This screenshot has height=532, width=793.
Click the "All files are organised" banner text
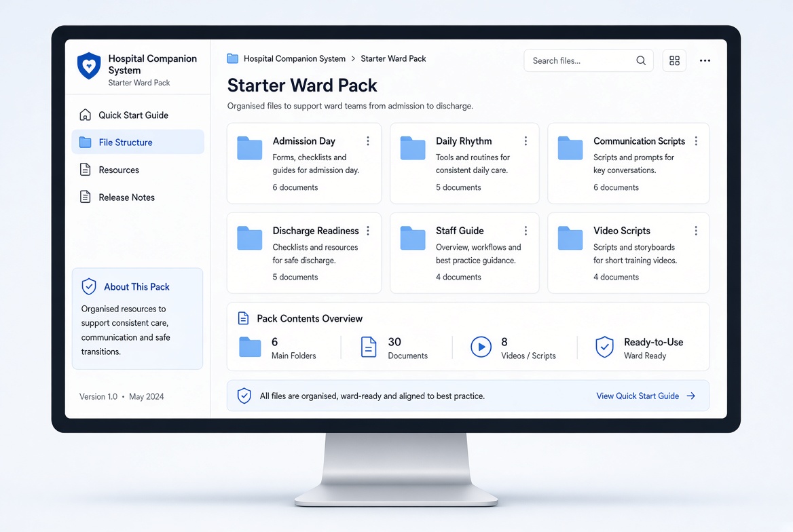(x=372, y=396)
